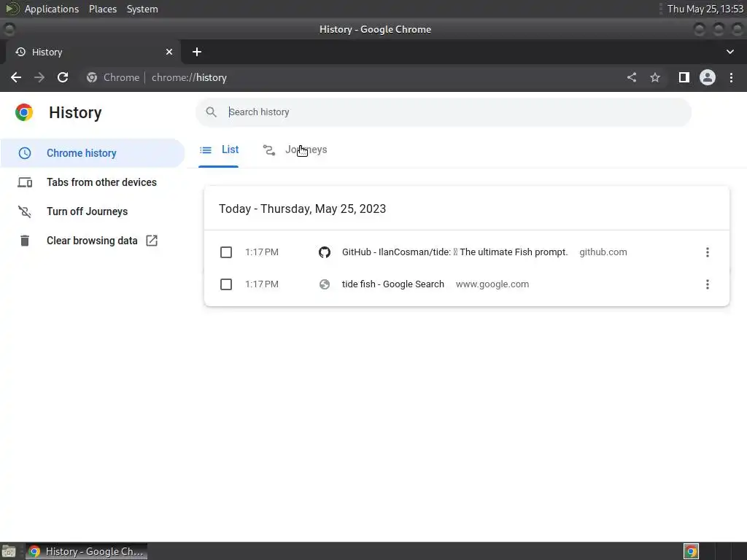This screenshot has width=747, height=560.
Task: Switch to the Journeys tab
Action: coord(295,150)
